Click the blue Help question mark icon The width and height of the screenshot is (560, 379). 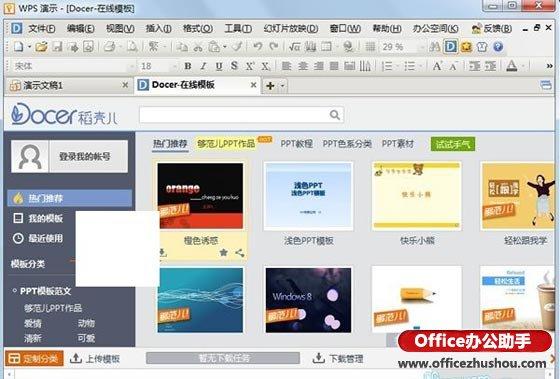[x=498, y=46]
